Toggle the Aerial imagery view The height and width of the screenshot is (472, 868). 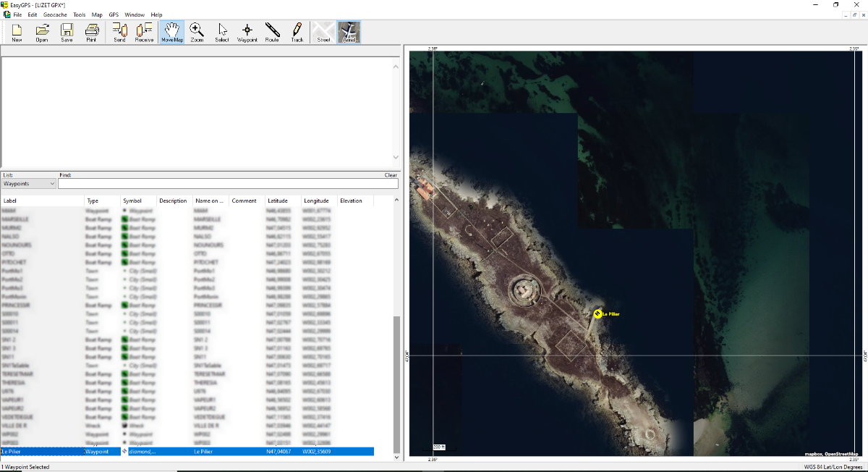[349, 33]
